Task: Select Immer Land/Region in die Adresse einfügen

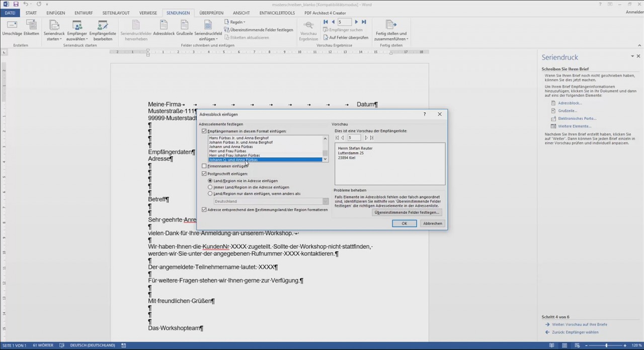Action: click(210, 187)
